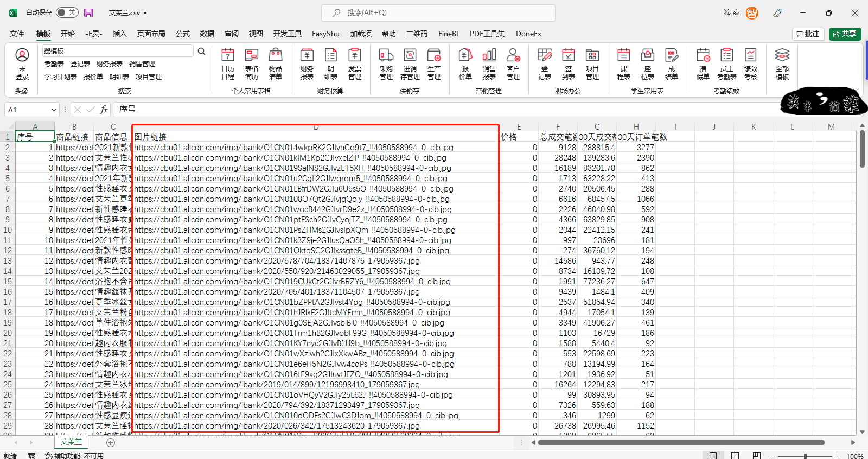Click the horizontal scrollbar
The height and width of the screenshot is (459, 868).
[x=681, y=443]
